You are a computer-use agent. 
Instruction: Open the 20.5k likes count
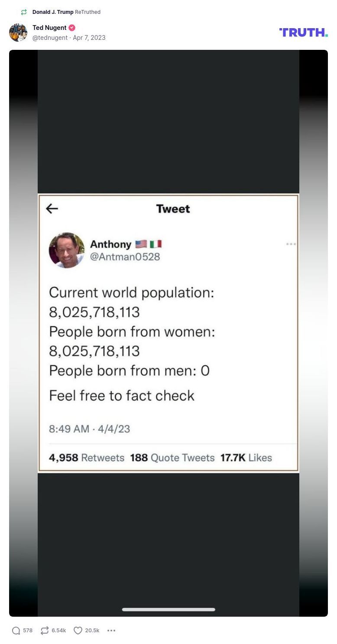(93, 631)
